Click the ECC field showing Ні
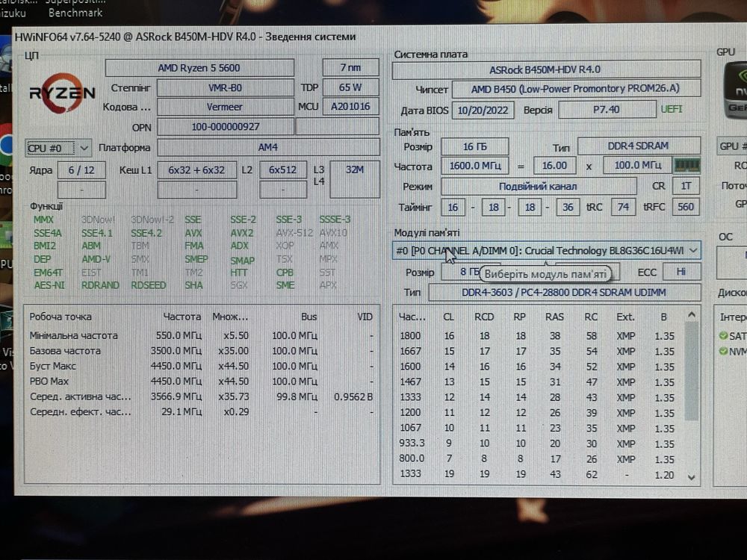This screenshot has width=747, height=560. tap(681, 272)
